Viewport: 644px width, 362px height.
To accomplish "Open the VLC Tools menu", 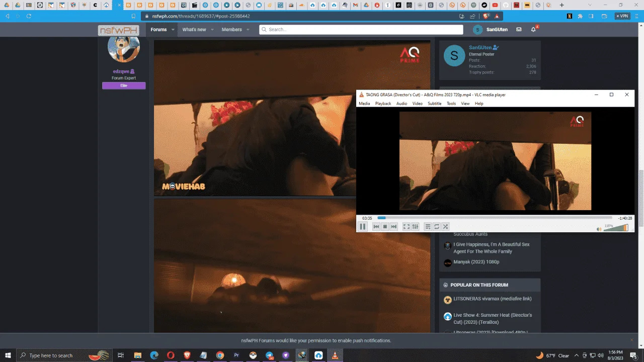I will point(451,104).
